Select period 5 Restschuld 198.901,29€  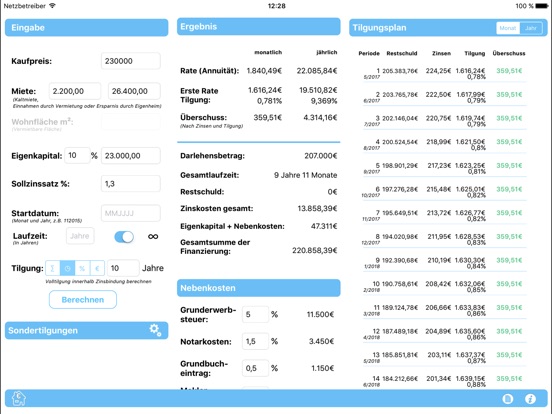(400, 165)
